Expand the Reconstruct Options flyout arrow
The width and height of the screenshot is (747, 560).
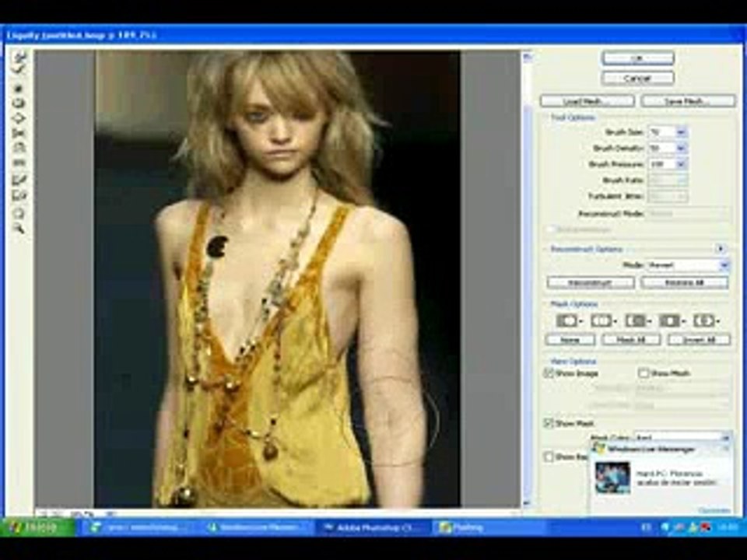point(721,249)
